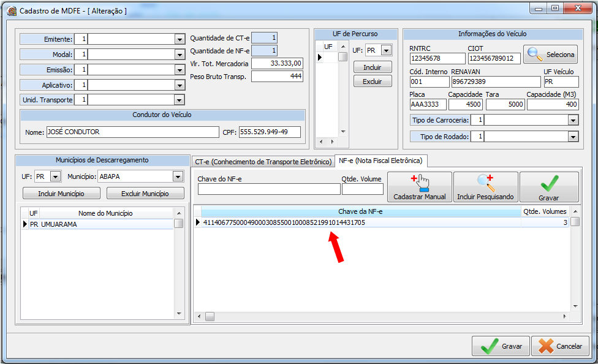Click the Capacidade field 4500

pyautogui.click(x=466, y=105)
